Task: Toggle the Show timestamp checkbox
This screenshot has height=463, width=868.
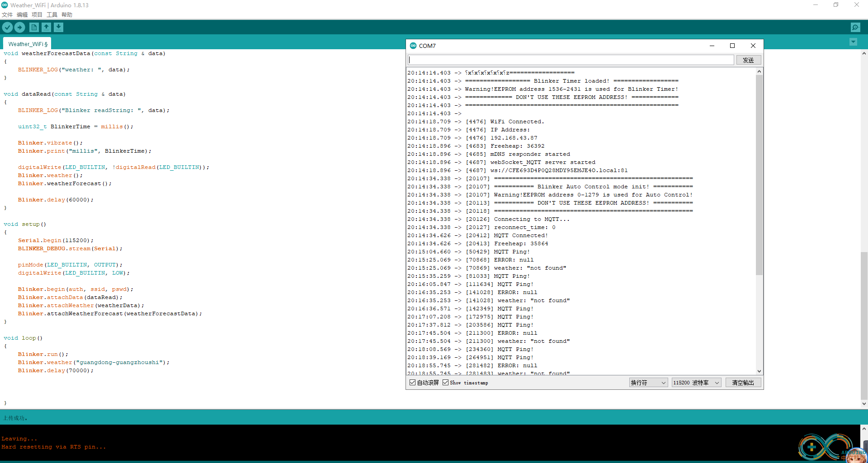Action: pyautogui.click(x=445, y=383)
